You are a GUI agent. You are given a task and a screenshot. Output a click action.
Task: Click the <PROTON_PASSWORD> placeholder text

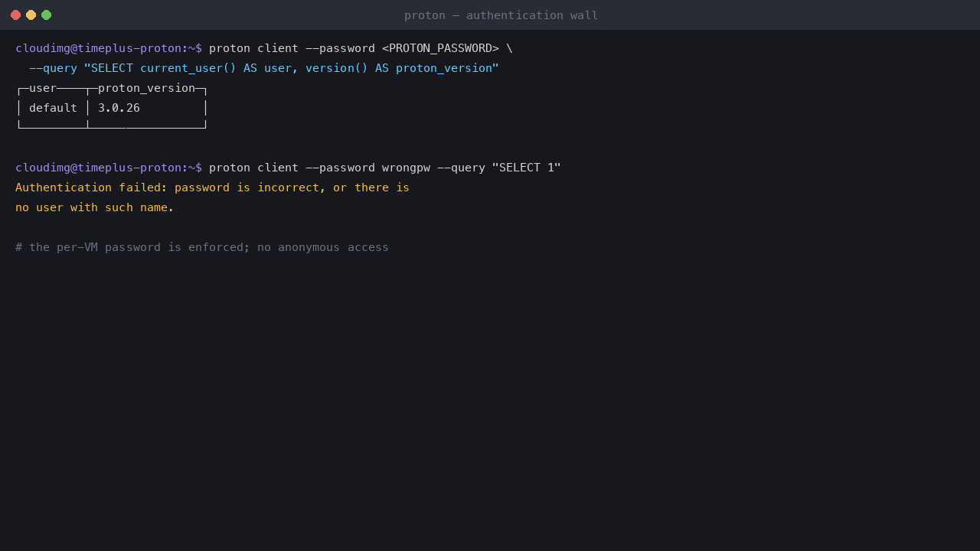(440, 48)
